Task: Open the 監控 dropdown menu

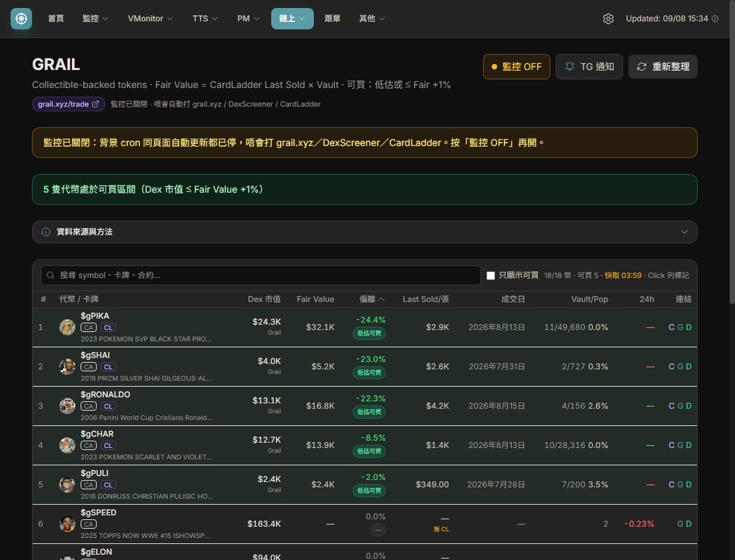Action: click(x=95, y=19)
